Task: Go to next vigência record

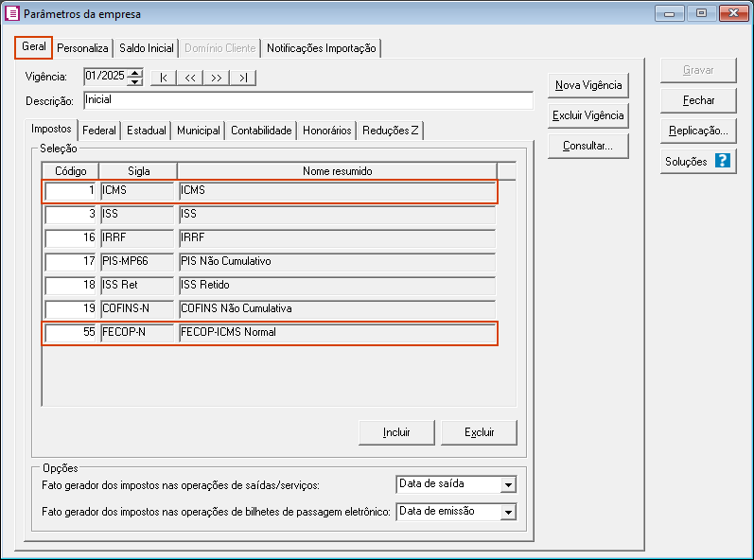Action: click(217, 78)
